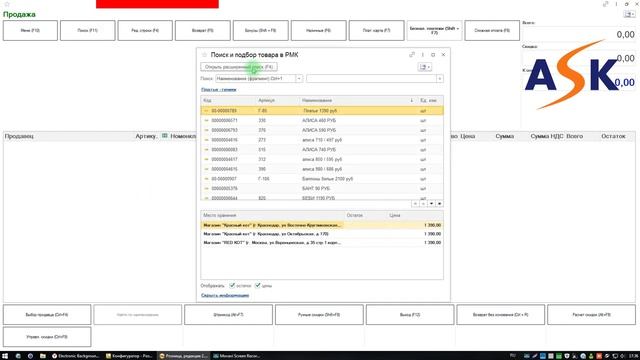Screen dimensions: 640x360
Task: Click the Остаток header in storage table
Action: coord(366,215)
